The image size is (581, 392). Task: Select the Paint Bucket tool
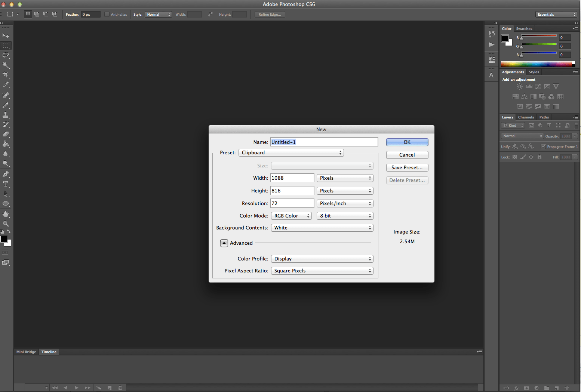pyautogui.click(x=6, y=144)
